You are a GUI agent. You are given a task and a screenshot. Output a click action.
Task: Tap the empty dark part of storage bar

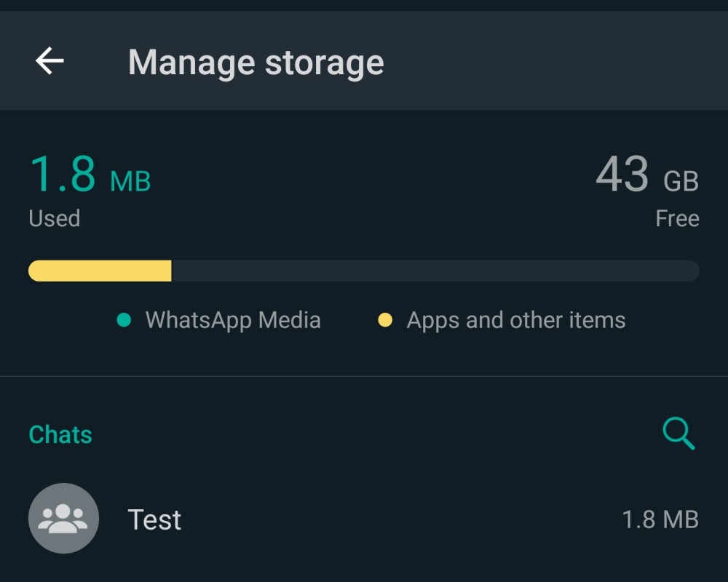point(435,271)
